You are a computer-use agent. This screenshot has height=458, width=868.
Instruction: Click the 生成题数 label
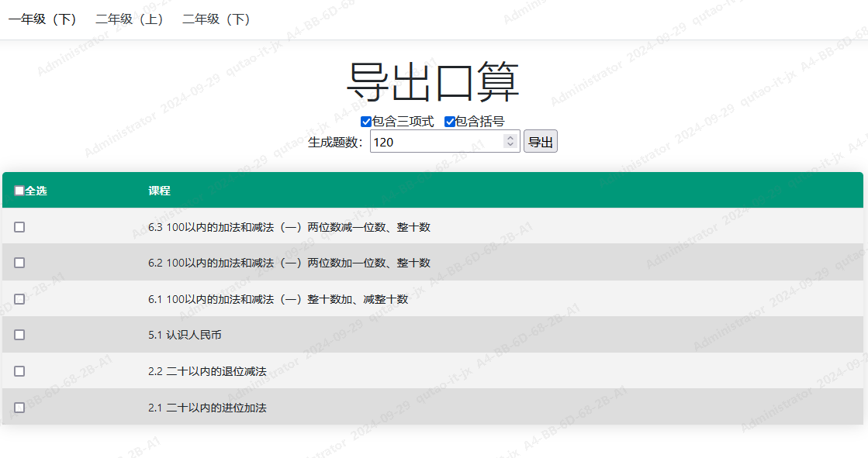click(335, 142)
